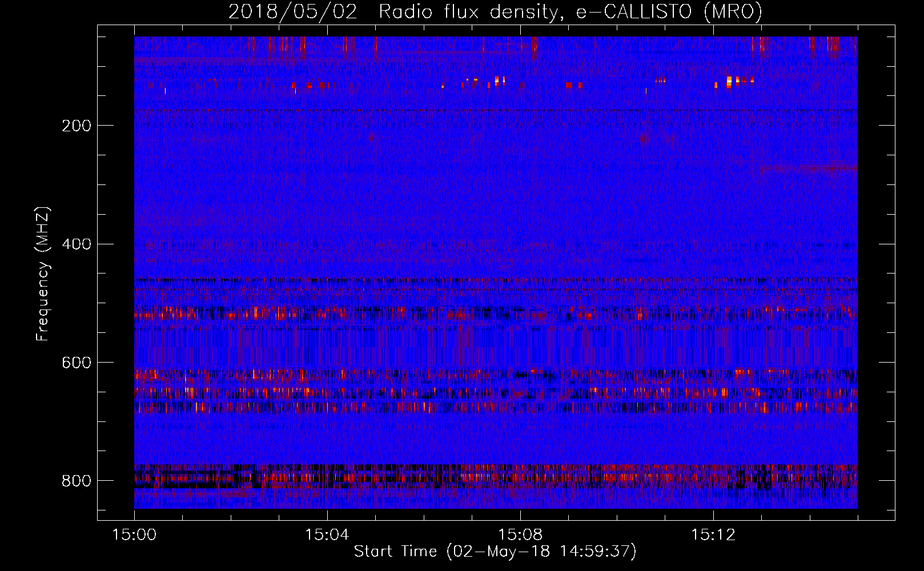Click the '15:12' time tick label
The width and height of the screenshot is (924, 571).
(713, 535)
